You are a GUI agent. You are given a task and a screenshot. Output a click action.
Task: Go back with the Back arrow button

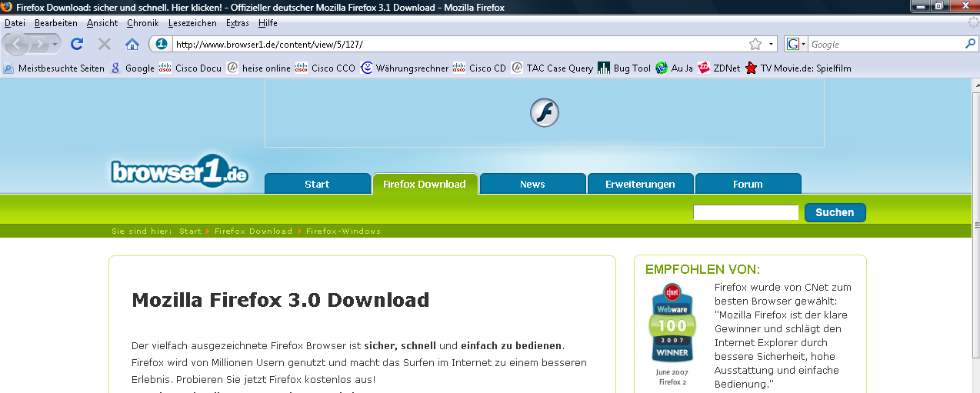pyautogui.click(x=18, y=44)
